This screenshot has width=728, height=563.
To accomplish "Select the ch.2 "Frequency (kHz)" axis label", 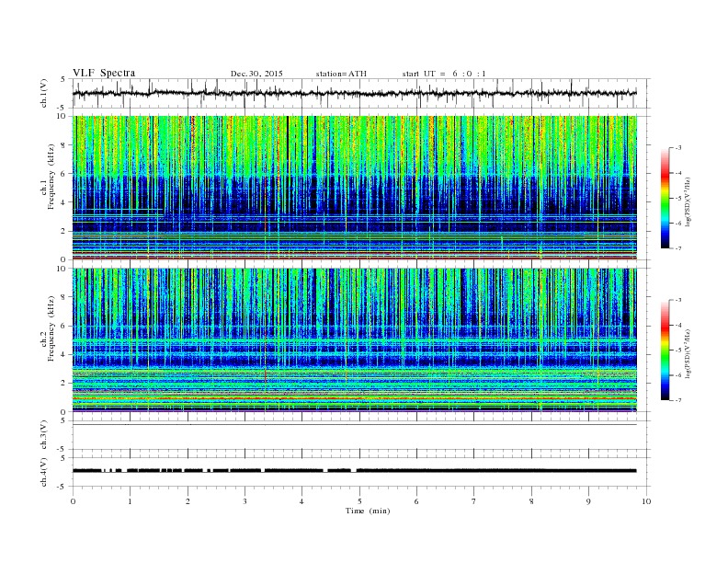I will tap(51, 328).
